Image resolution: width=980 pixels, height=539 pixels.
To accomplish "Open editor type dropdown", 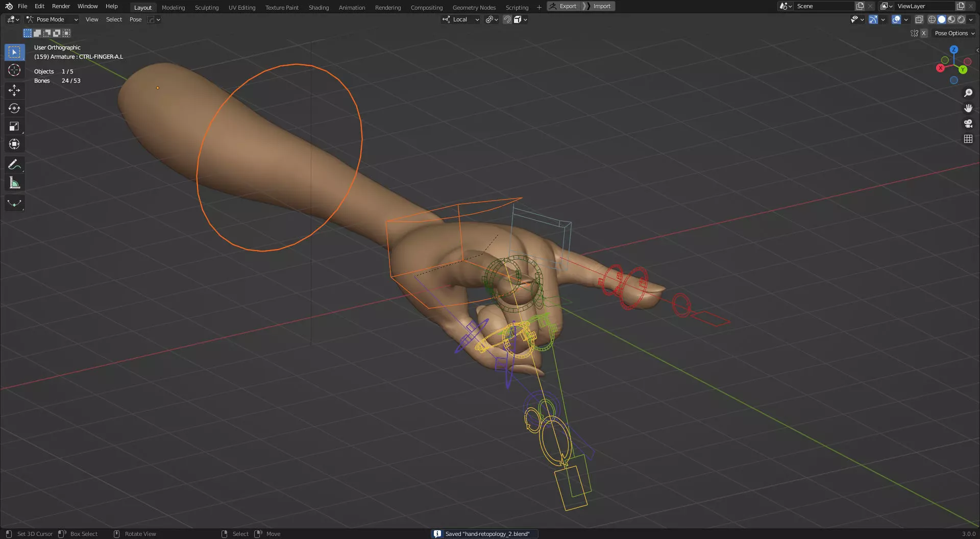I will (13, 19).
